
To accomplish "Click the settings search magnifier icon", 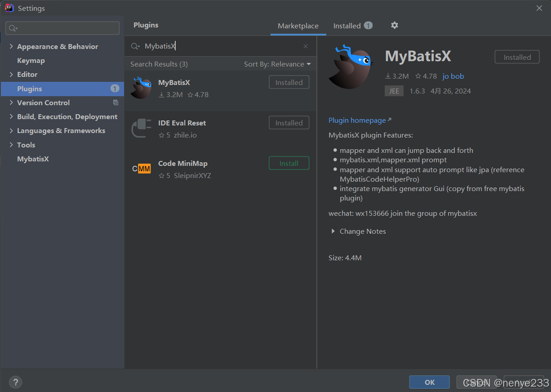I will (x=13, y=28).
